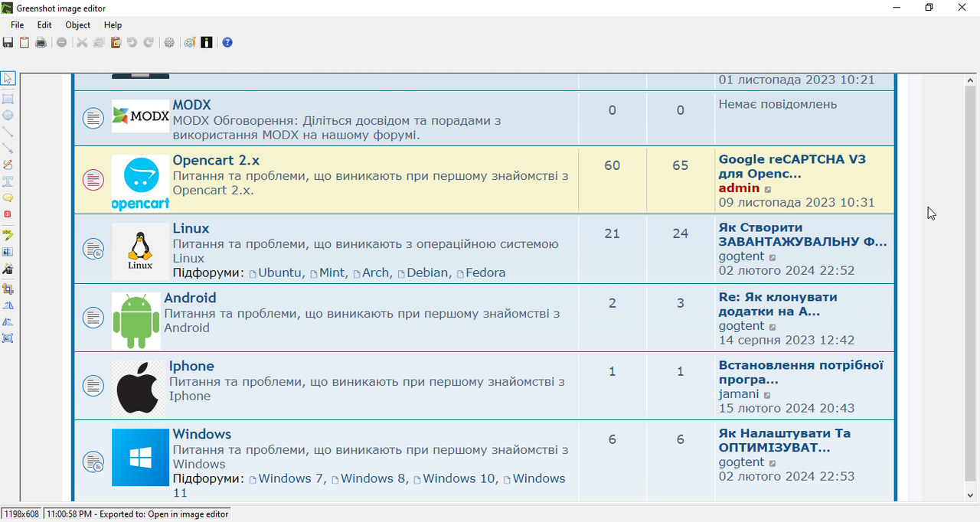The height and width of the screenshot is (522, 980).
Task: Click the Fedora subforum text
Action: (485, 272)
